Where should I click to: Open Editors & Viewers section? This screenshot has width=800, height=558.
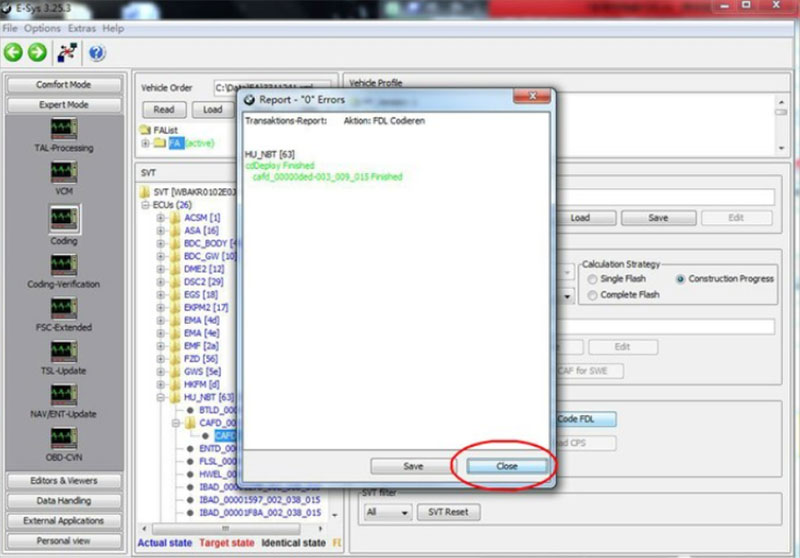coord(64,480)
